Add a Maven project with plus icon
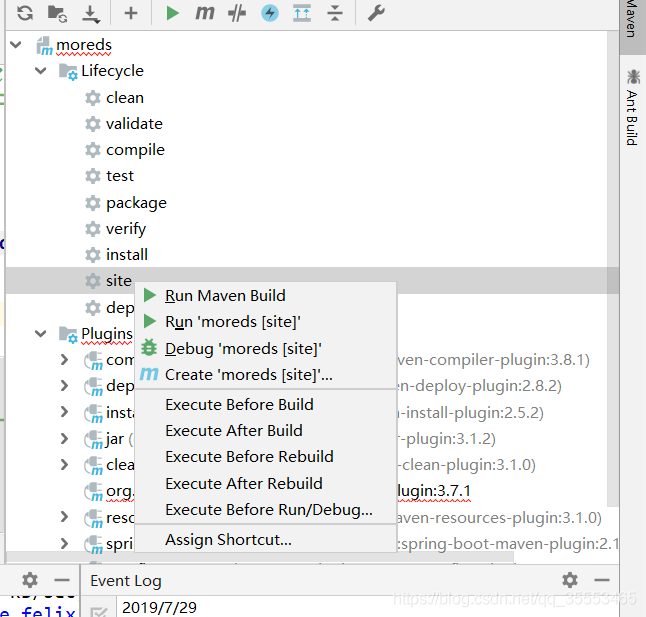 coord(131,13)
